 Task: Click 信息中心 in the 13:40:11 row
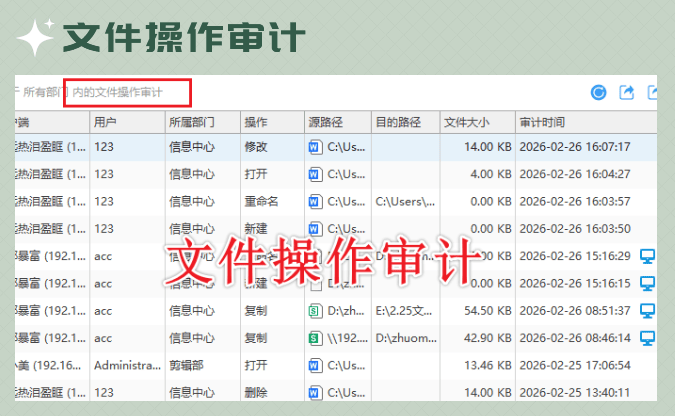point(192,393)
